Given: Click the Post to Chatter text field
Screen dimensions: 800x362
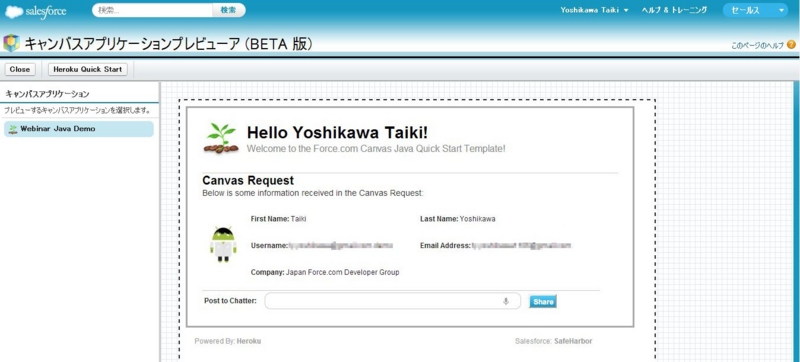Looking at the screenshot, I should click(392, 301).
